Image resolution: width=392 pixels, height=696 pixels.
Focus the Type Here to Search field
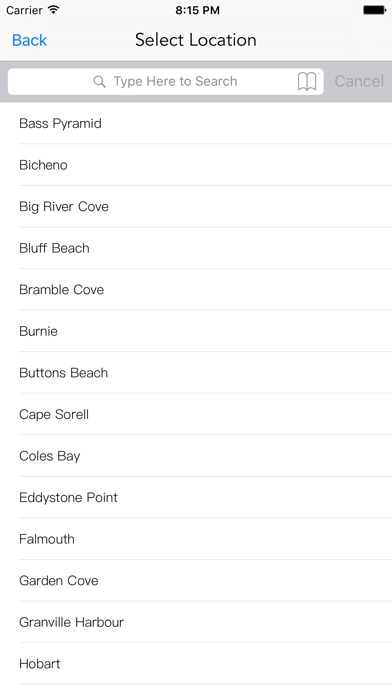click(x=166, y=81)
